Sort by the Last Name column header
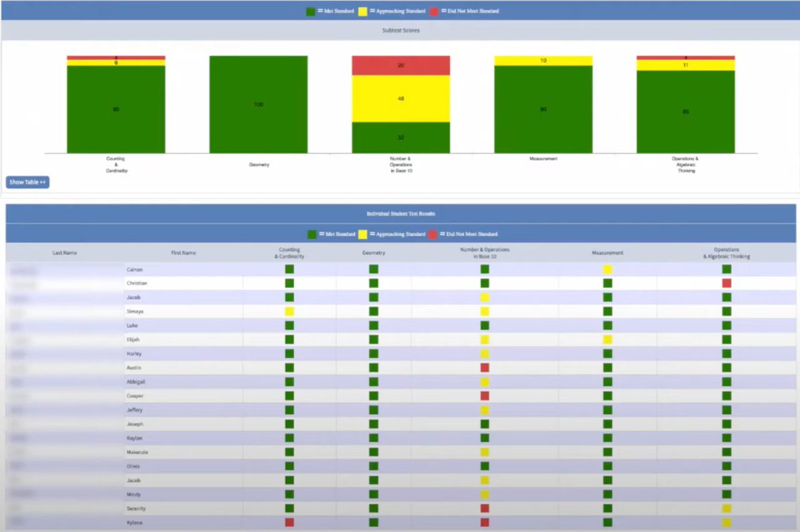This screenshot has width=800, height=532. (x=65, y=253)
